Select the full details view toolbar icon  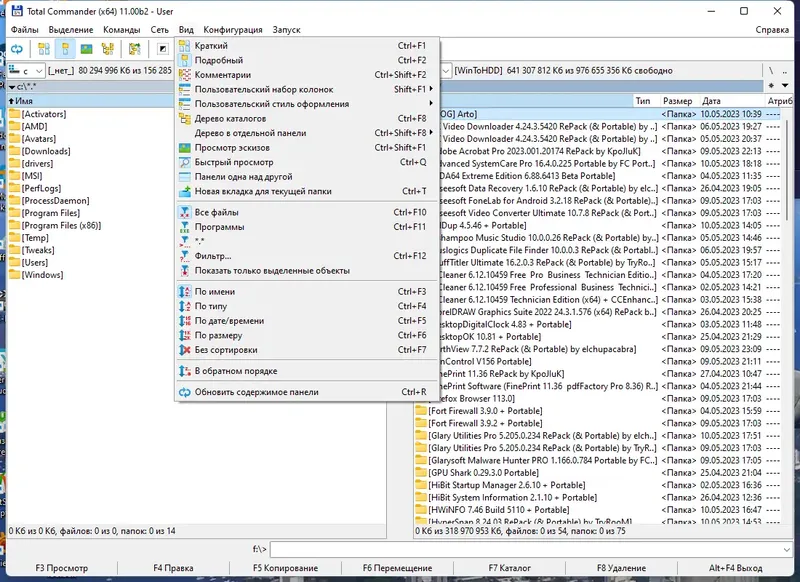[x=65, y=49]
